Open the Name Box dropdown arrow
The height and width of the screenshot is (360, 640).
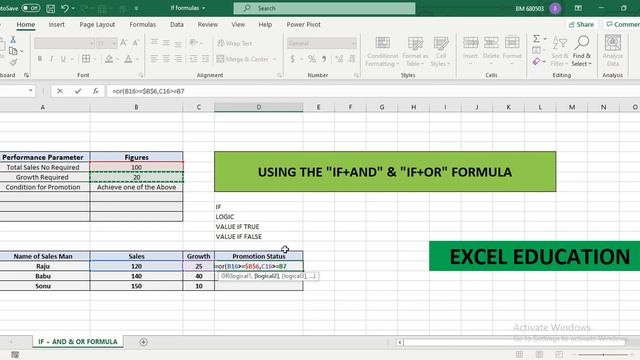30,91
